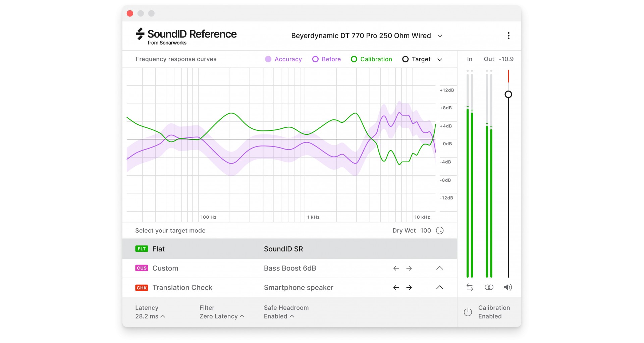Toggle the Target curve visibility
The width and height of the screenshot is (644, 343).
click(x=416, y=59)
